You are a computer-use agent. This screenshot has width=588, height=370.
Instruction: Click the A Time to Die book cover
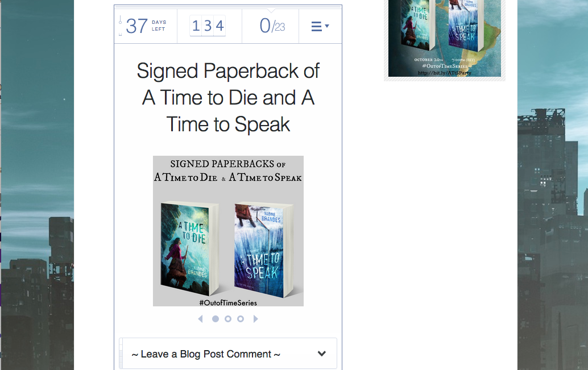pyautogui.click(x=189, y=249)
